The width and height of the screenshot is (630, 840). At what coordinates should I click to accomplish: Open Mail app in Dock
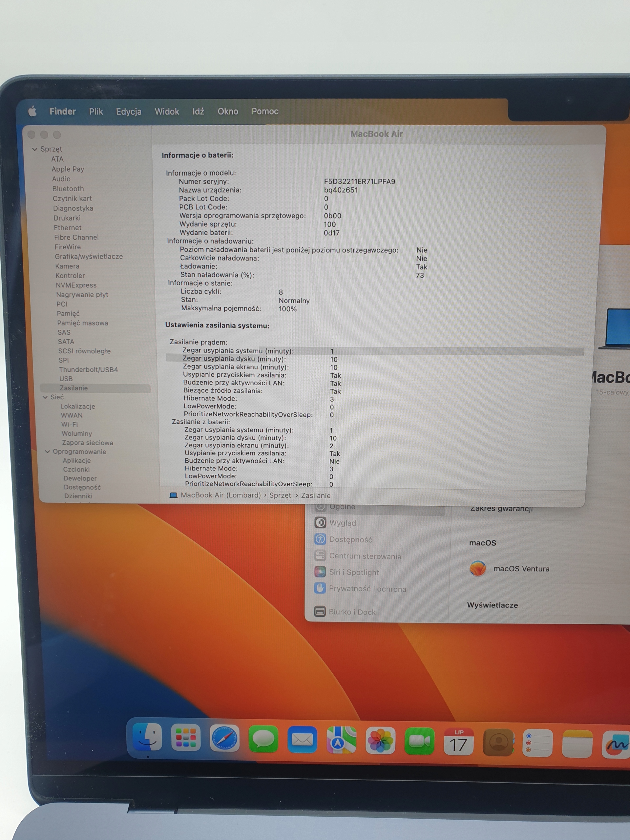302,739
